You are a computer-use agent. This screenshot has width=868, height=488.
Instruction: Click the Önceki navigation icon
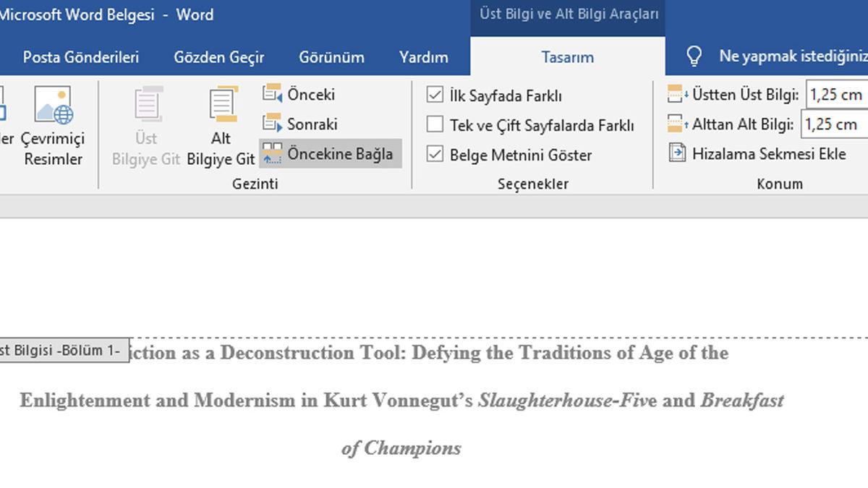273,94
